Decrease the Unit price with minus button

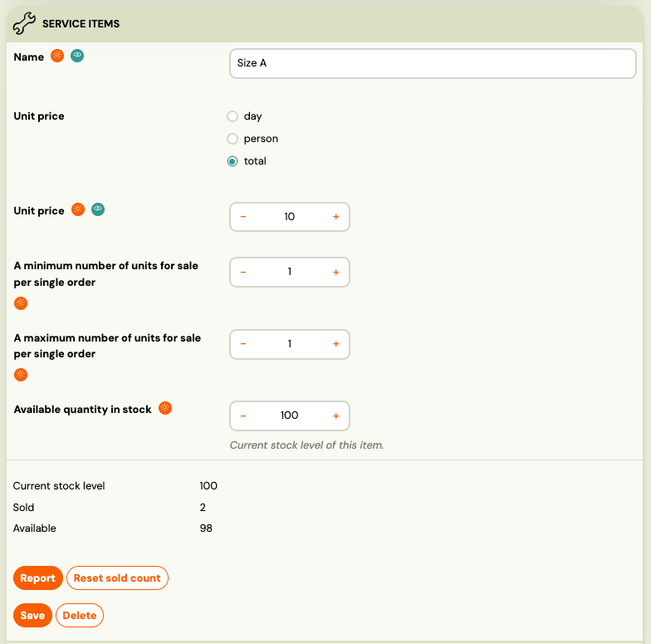(x=243, y=217)
